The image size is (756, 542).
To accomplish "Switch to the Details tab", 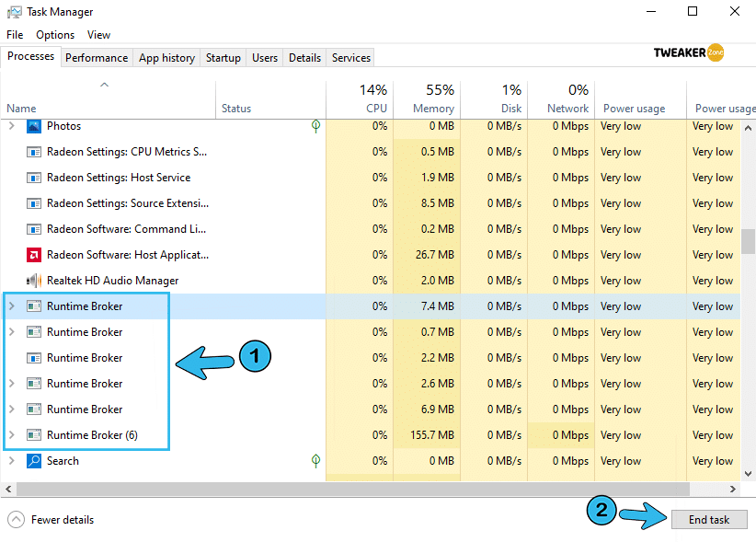I will coord(304,58).
